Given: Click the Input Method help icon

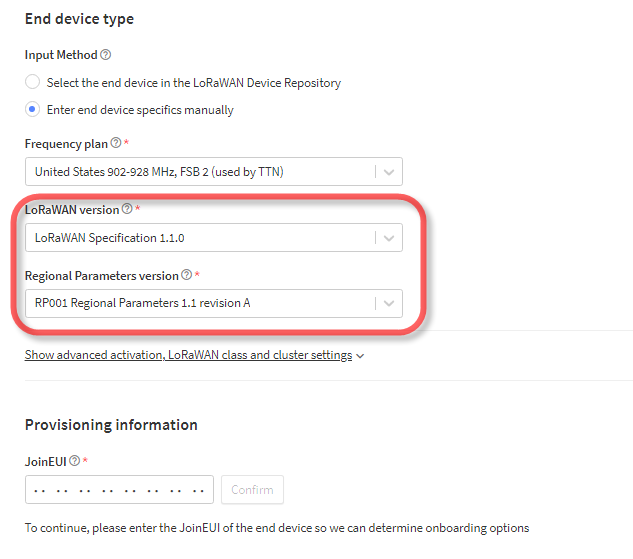Looking at the screenshot, I should [x=105, y=54].
